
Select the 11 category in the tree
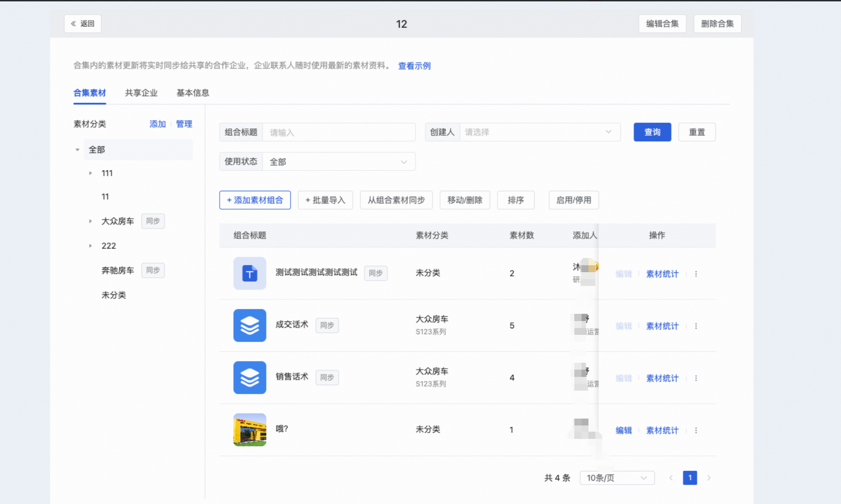[x=105, y=197]
